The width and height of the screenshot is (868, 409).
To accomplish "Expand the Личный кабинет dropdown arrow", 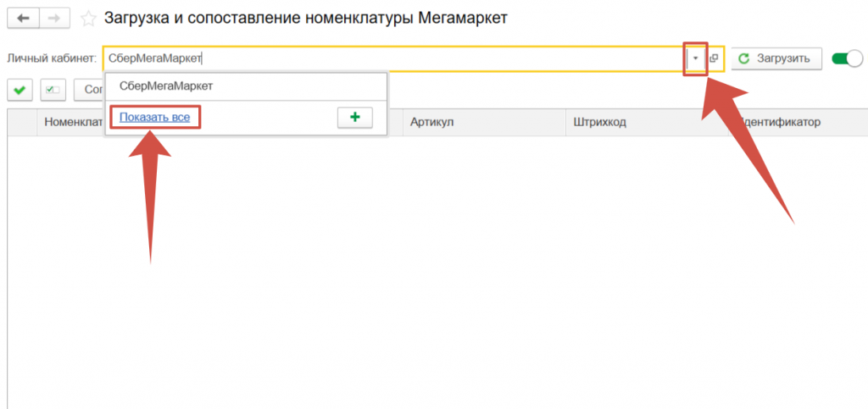I will coord(695,58).
